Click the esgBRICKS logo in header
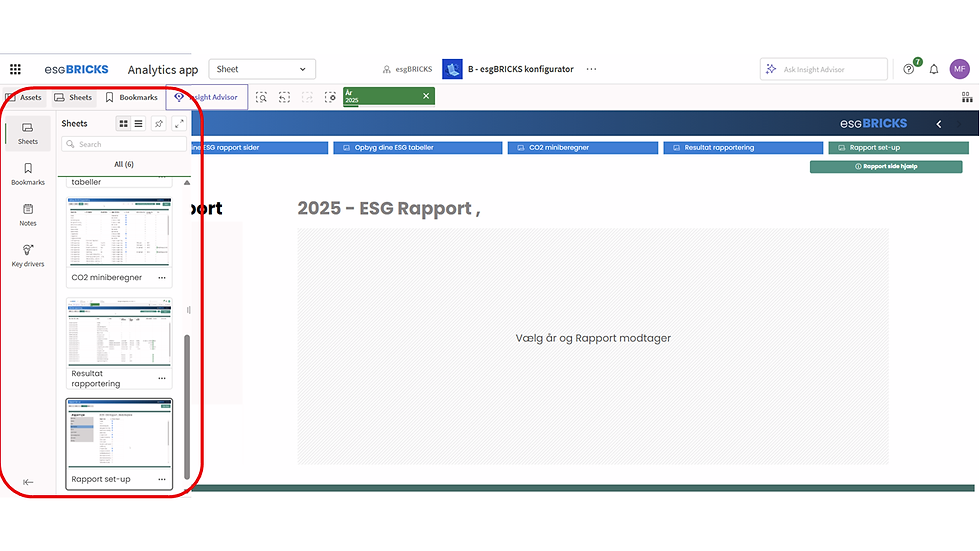Image resolution: width=980 pixels, height=551 pixels. (76, 69)
